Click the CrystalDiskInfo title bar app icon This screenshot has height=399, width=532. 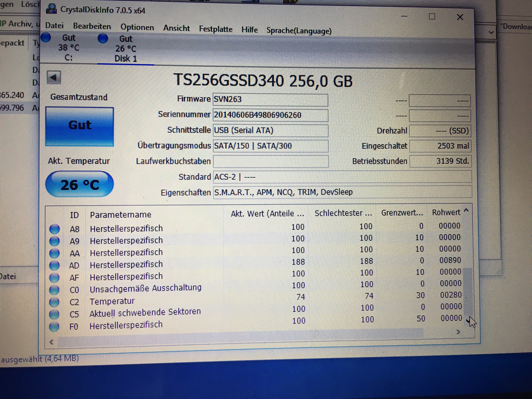pos(51,9)
